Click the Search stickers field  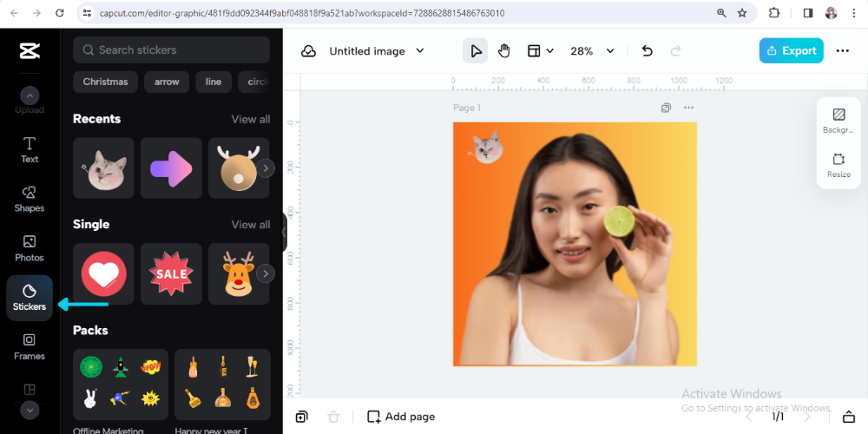click(171, 49)
